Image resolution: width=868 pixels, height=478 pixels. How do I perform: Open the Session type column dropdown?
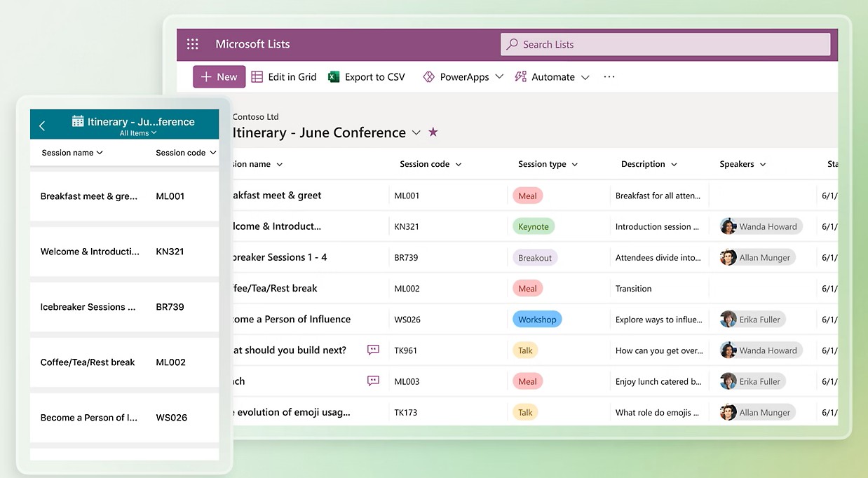pos(575,165)
